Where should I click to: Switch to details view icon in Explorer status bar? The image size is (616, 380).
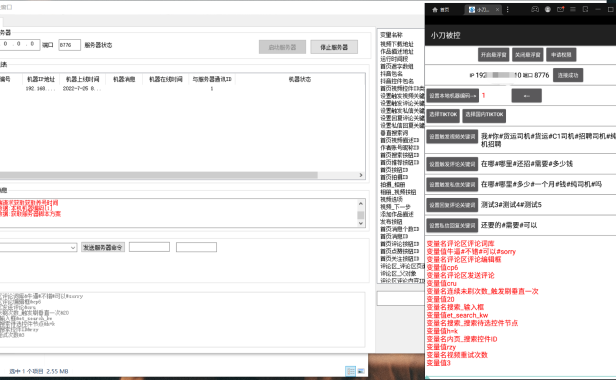pos(350,371)
